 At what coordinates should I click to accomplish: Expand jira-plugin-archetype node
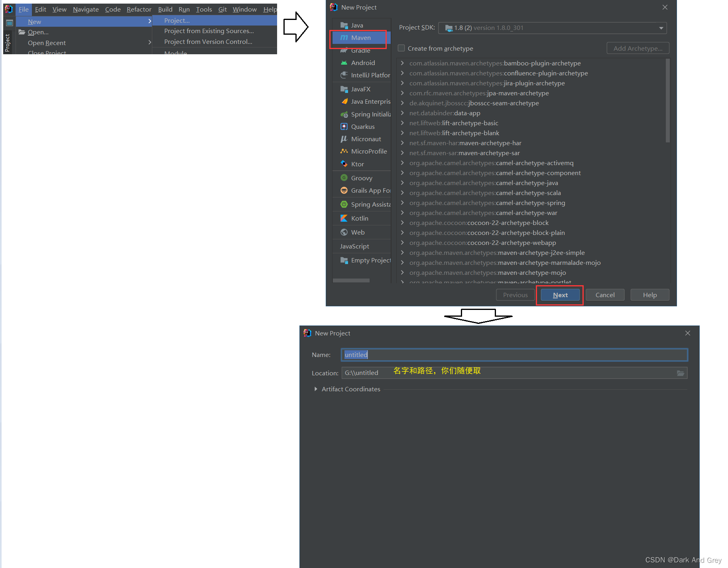tap(402, 83)
